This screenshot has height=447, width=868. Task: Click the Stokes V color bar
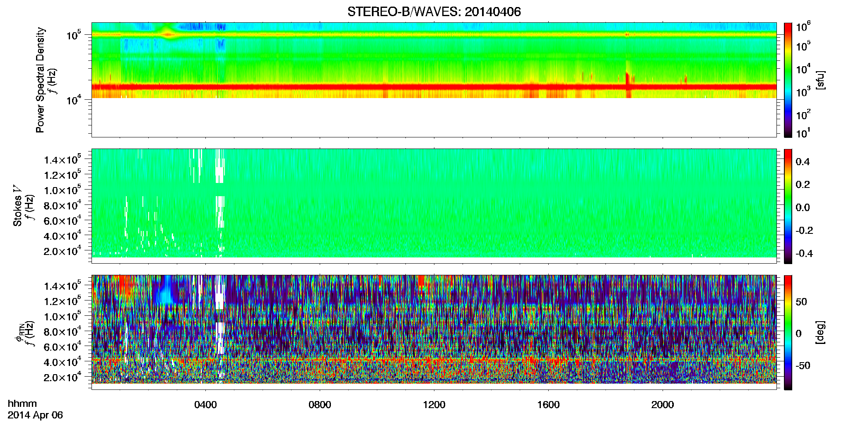point(788,206)
